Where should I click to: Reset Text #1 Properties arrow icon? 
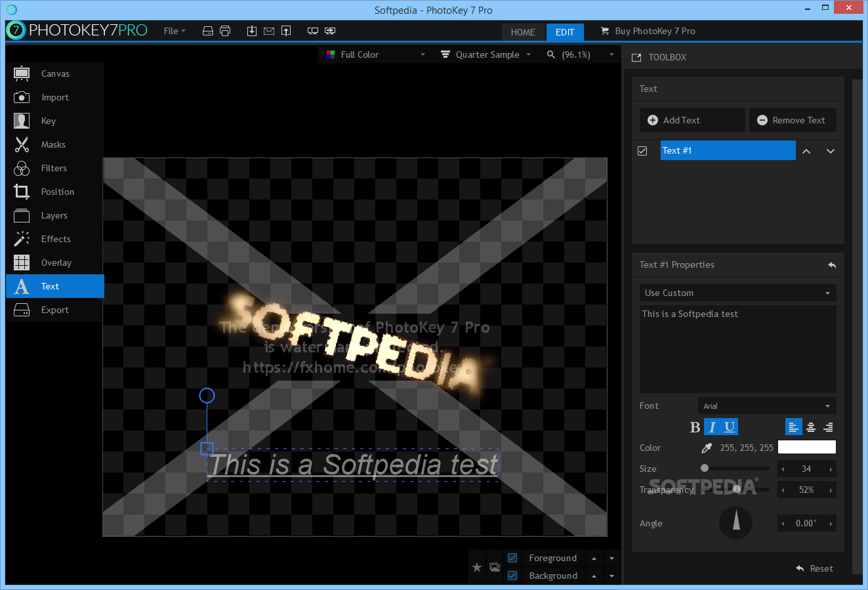point(832,265)
